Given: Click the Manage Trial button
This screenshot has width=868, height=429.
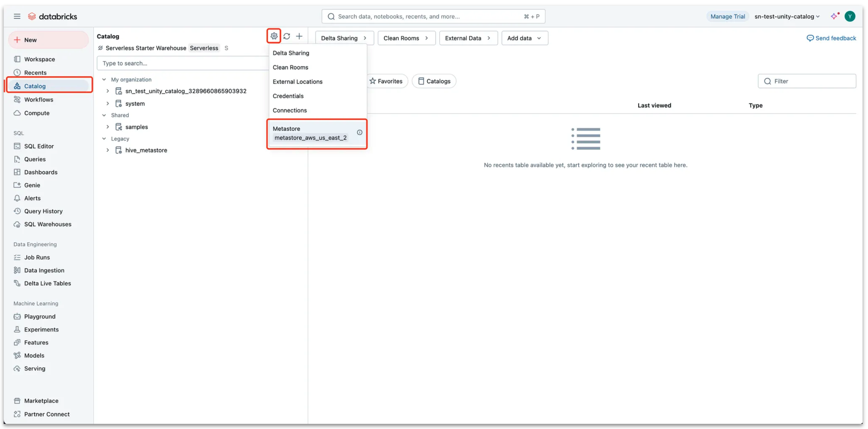Looking at the screenshot, I should coord(727,16).
